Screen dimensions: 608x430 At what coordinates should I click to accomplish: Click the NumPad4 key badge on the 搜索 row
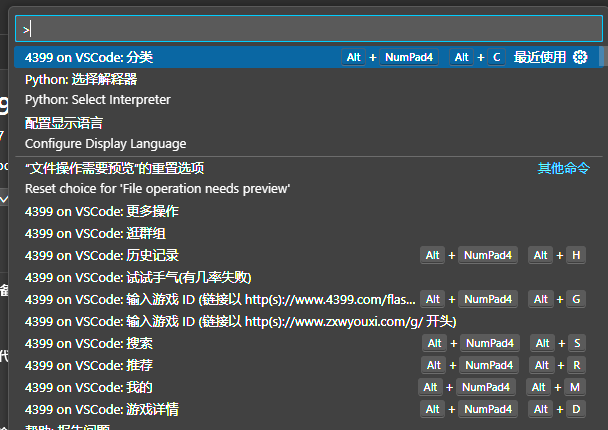pos(490,344)
